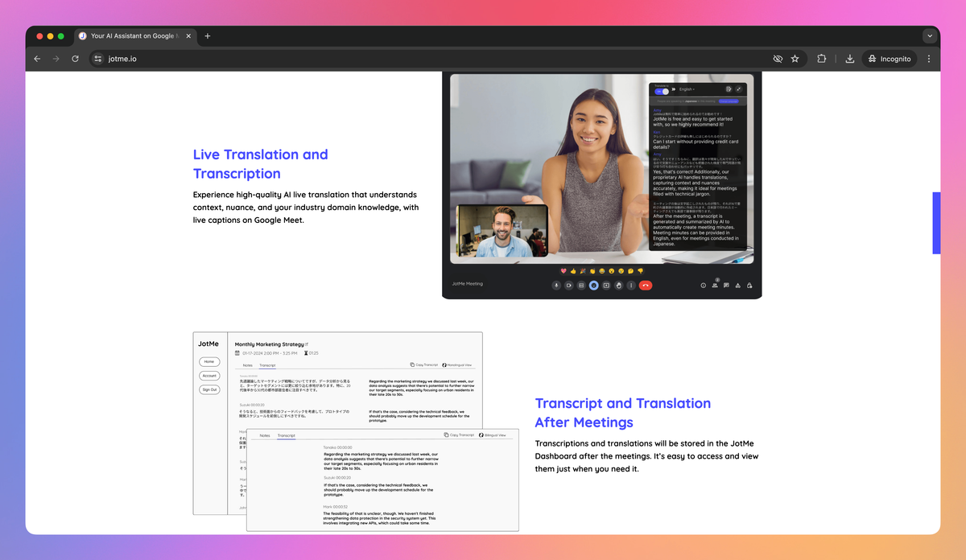
Task: Send the clapping hands emoji reaction
Action: pos(592,271)
